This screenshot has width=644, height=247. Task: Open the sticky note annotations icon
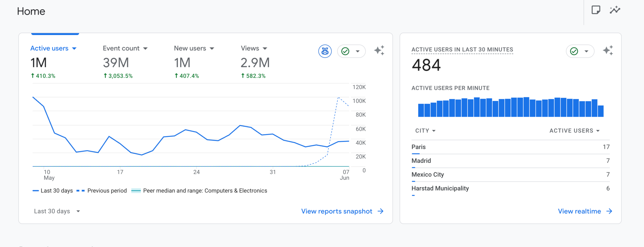coord(596,10)
